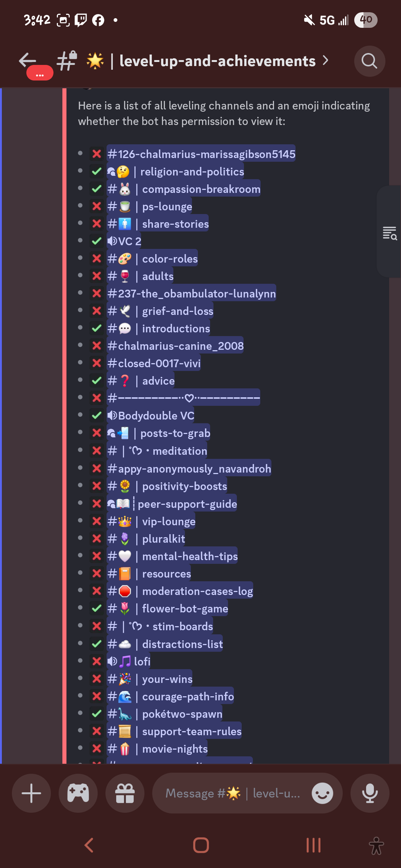The image size is (401, 868).
Task: Open the compassion-breakroom channel link
Action: (183, 189)
